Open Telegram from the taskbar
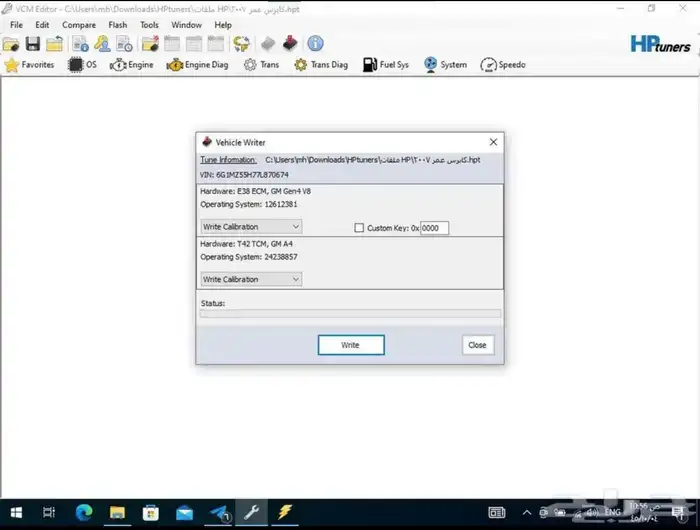The image size is (700, 530). [x=218, y=513]
